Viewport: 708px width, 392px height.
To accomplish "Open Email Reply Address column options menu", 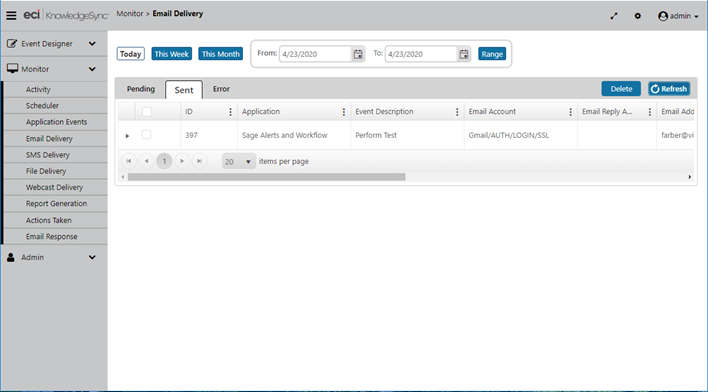I will coord(650,112).
